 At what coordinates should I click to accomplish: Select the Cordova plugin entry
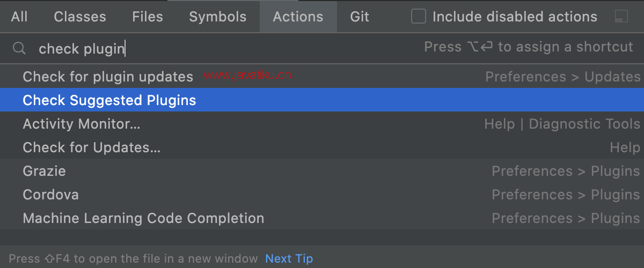(322, 195)
